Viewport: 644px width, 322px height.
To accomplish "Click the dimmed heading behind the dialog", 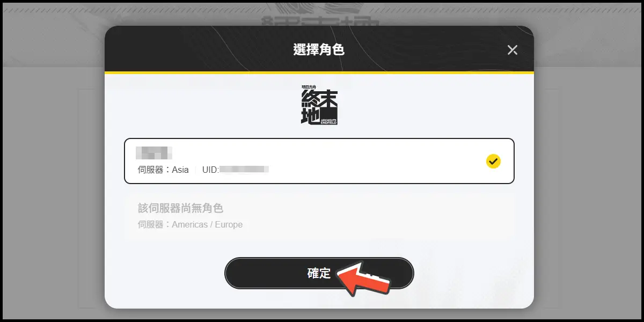I will click(x=321, y=21).
